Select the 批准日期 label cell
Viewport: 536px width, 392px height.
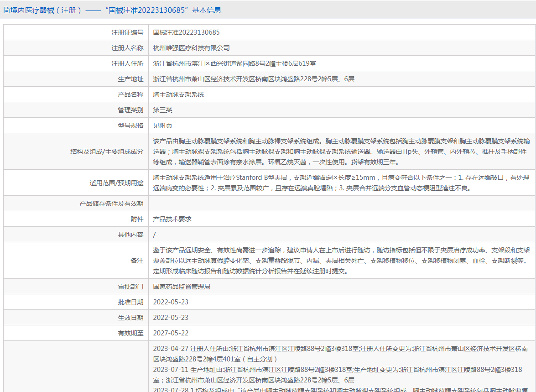coord(130,302)
